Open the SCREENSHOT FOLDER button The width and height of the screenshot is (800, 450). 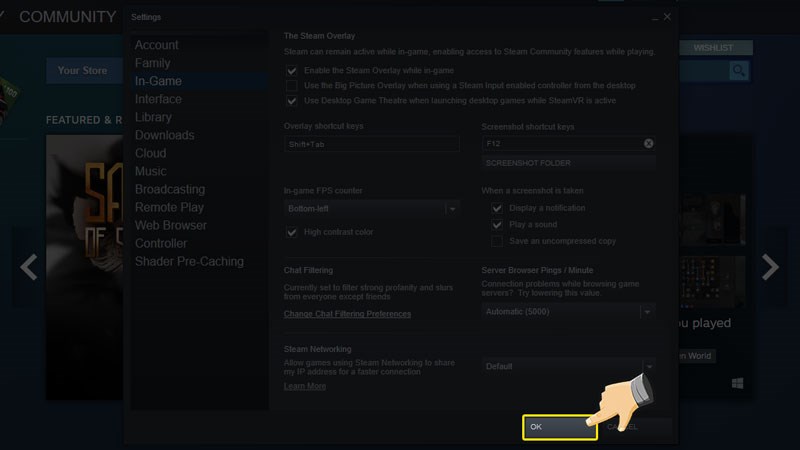(568, 163)
